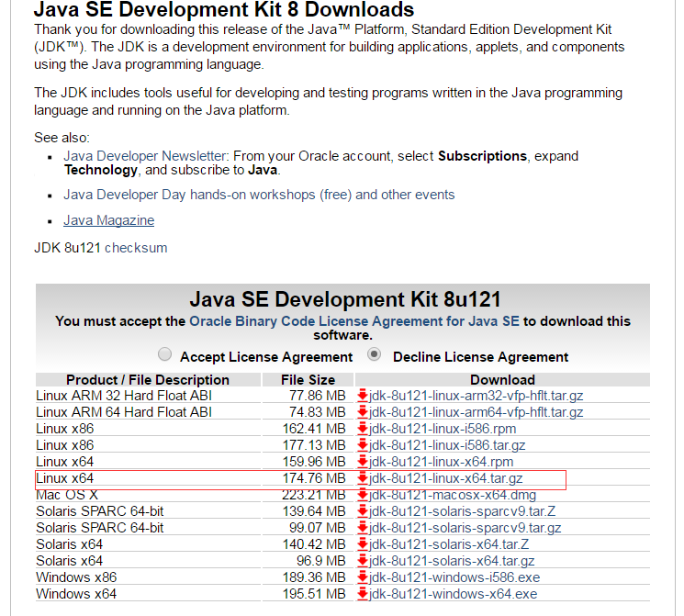This screenshot has height=616, width=684.
Task: Click the Java SE Development Kit 8 Downloads title
Action: click(x=224, y=9)
